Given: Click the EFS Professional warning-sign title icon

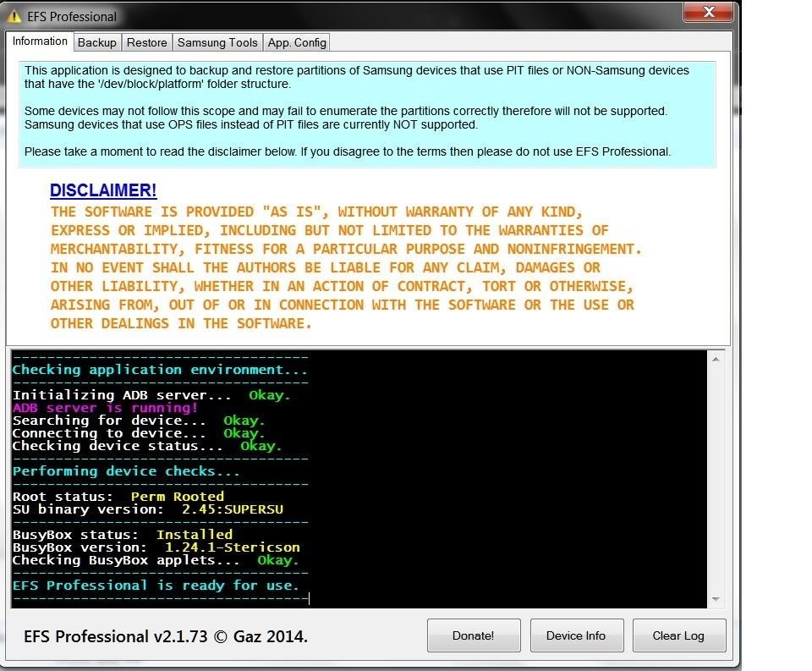Looking at the screenshot, I should point(14,17).
